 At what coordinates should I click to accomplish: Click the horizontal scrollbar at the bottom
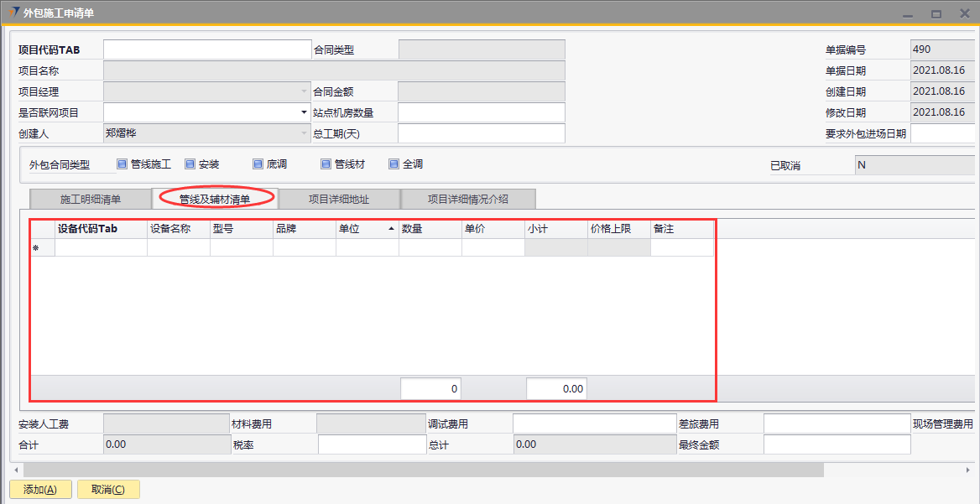(x=420, y=470)
